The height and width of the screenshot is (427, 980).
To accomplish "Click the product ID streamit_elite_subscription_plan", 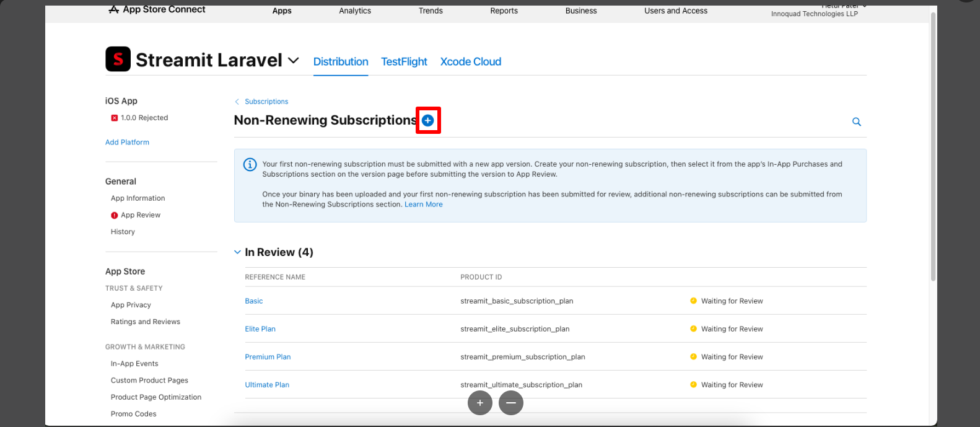I will (515, 329).
